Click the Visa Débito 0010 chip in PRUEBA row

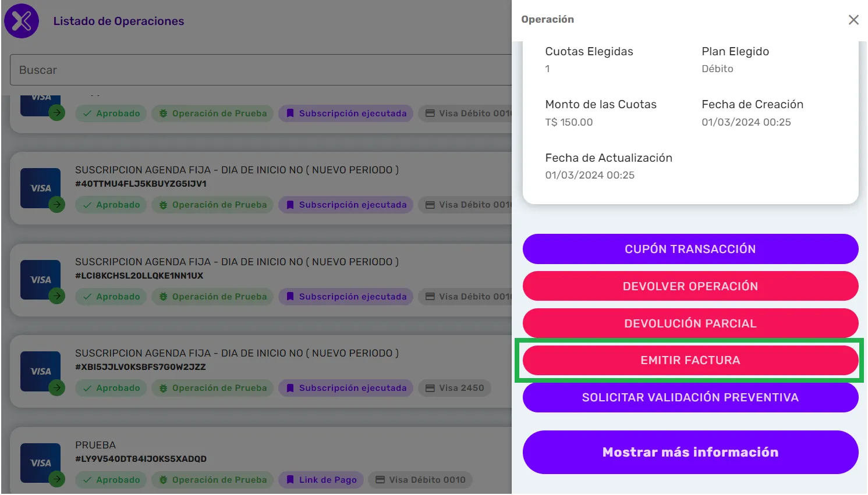pos(420,480)
